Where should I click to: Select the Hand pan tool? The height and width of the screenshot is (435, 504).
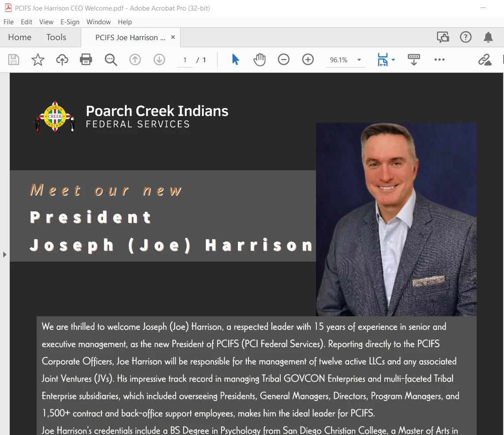(260, 60)
